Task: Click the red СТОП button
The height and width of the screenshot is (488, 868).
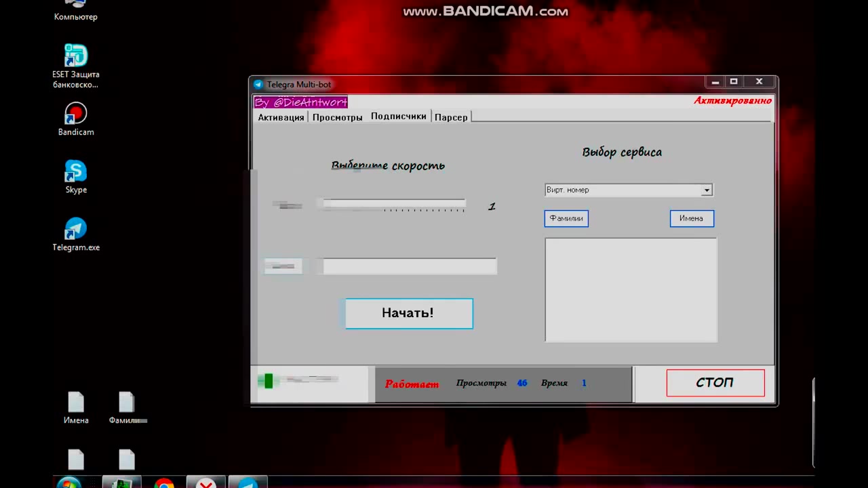Action: (x=715, y=383)
